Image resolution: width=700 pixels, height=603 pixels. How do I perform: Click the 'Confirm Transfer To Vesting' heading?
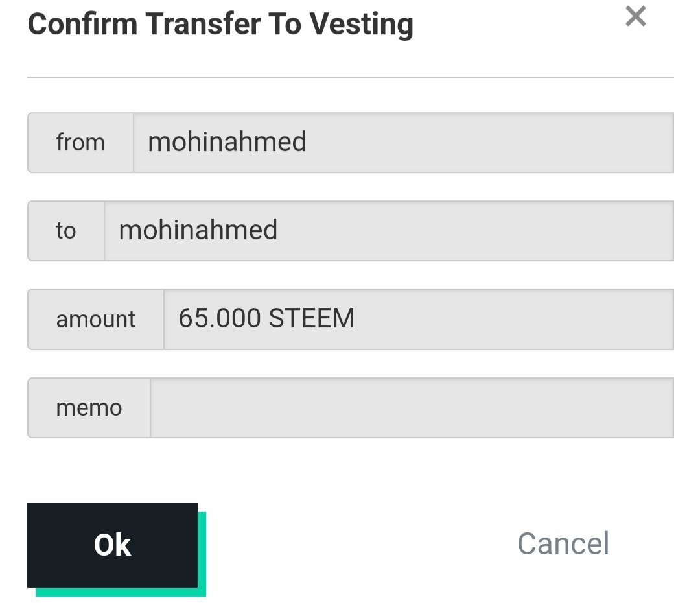220,25
